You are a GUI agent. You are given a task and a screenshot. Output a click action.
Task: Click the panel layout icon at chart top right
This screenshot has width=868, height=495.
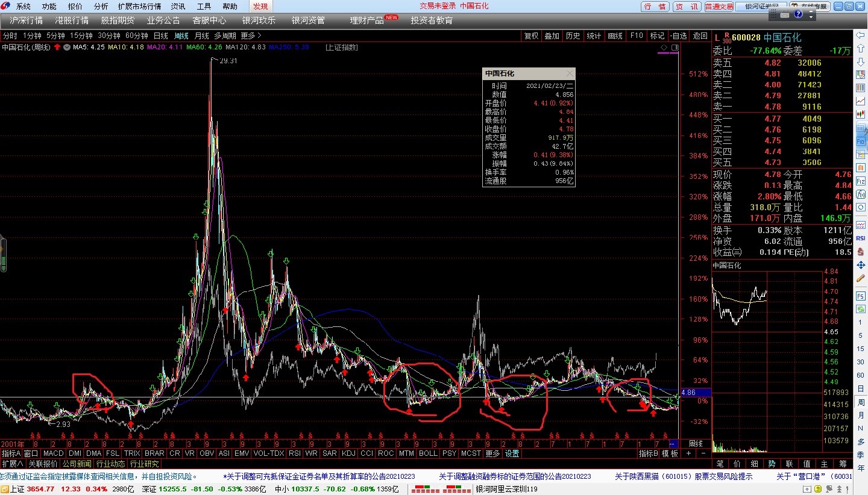click(675, 48)
